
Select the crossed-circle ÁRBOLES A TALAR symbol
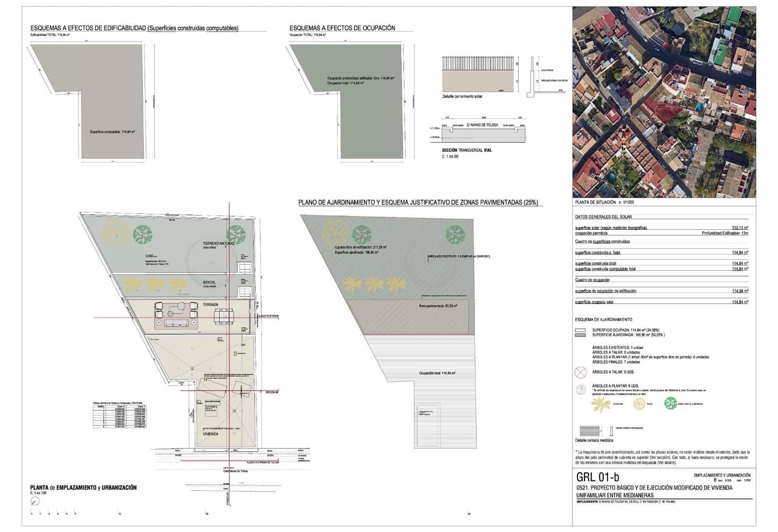pos(580,372)
